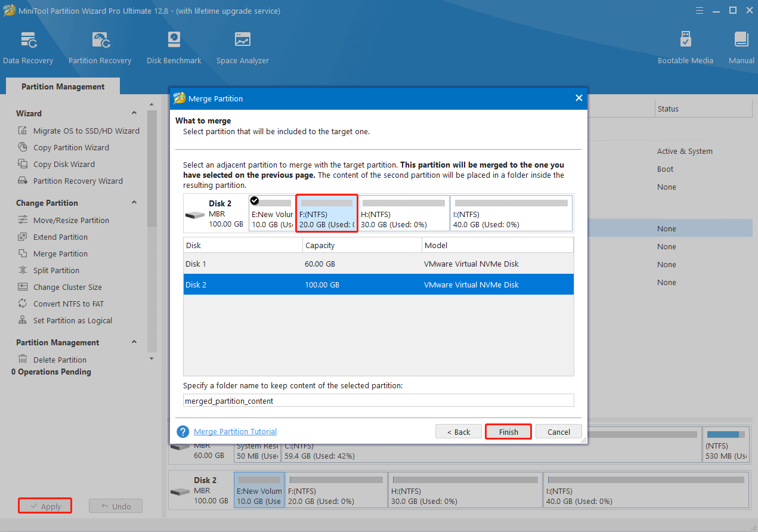Switch to the Partition Management tab
Image resolution: width=758 pixels, height=532 pixels.
63,86
